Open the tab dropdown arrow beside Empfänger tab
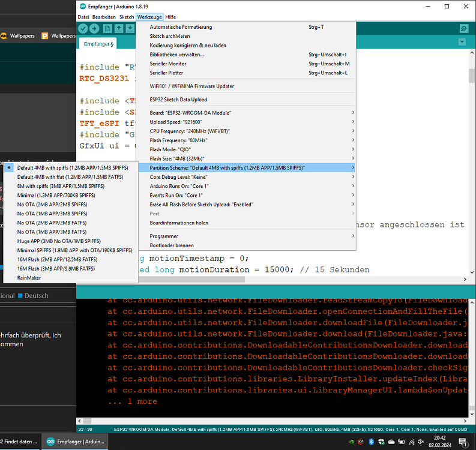476x450 pixels. click(x=461, y=42)
